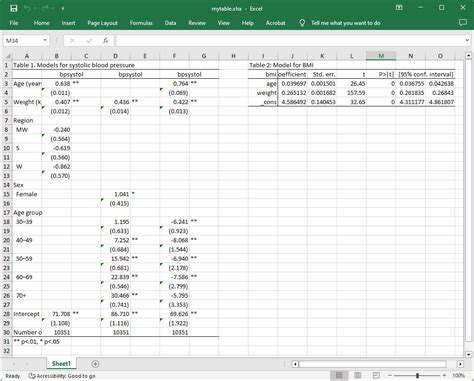Screen dimensions: 474x381
Task: Click the Save icon in title bar
Action: [x=14, y=8]
